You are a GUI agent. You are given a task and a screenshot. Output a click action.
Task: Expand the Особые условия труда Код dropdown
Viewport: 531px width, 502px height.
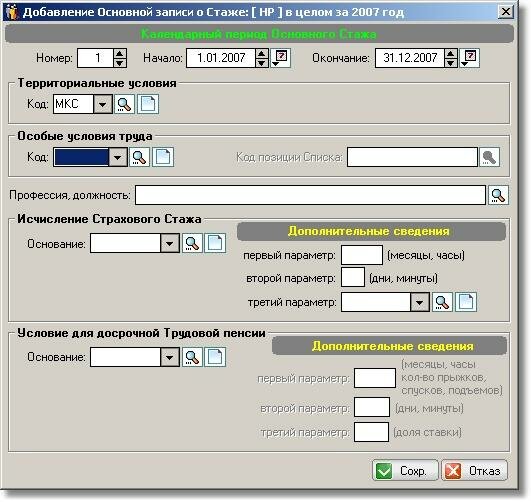(x=118, y=157)
